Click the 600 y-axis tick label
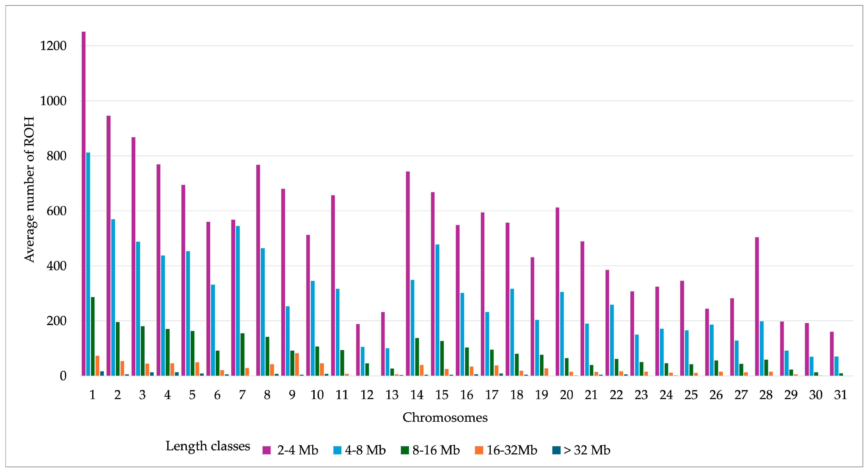The image size is (868, 473). tap(56, 211)
